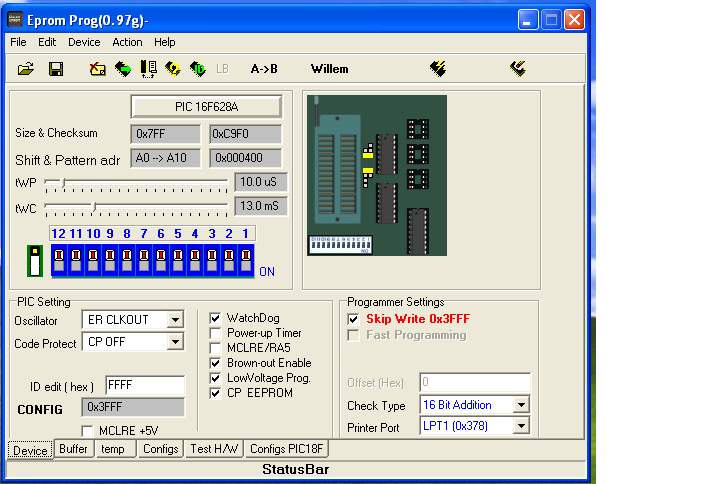
Task: Toggle DIP switch 5
Action: click(178, 260)
